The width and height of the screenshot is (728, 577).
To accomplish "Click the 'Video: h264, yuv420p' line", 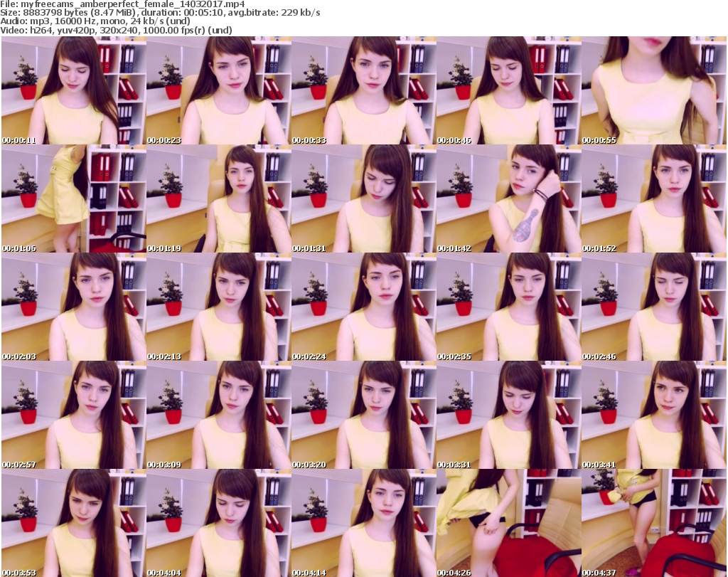I will coord(116,30).
